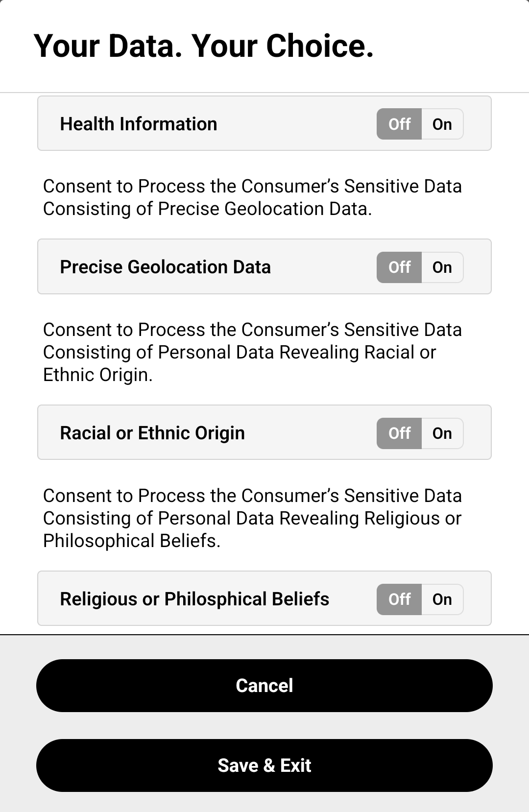
Task: Click the Your Data. Your Choice. heading
Action: (204, 46)
